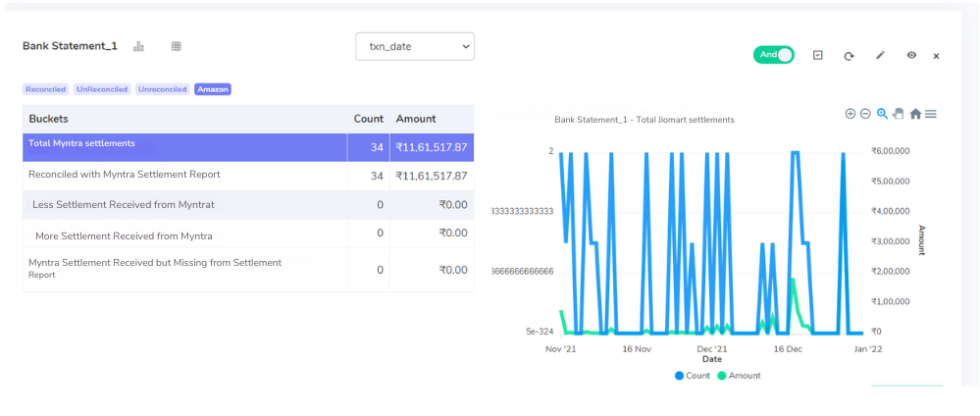Select the magnifier selection zoom tool
Screen dimensions: 980x416
pyautogui.click(x=882, y=114)
